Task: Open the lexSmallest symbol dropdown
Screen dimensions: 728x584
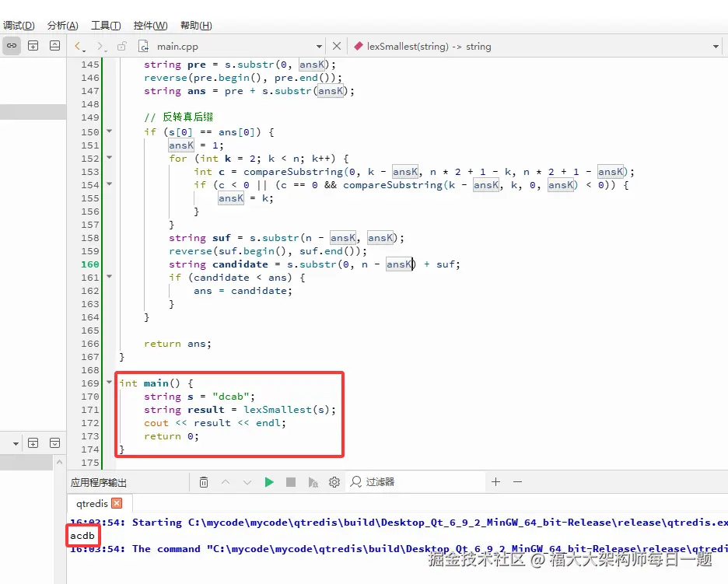Action: click(716, 47)
